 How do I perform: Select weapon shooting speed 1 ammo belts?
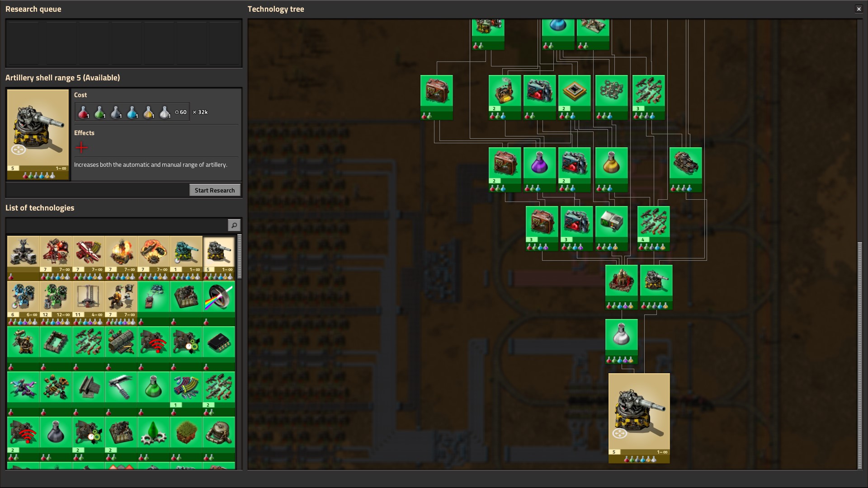point(186,393)
